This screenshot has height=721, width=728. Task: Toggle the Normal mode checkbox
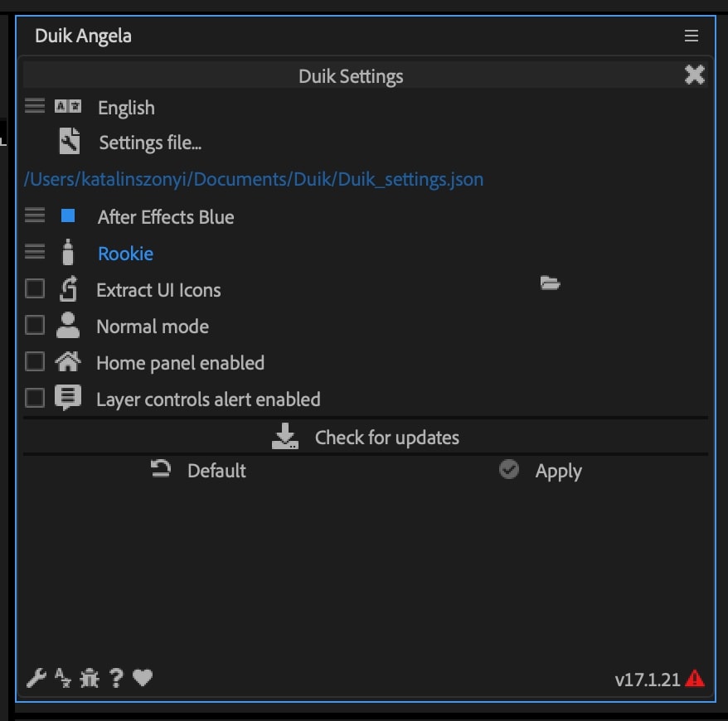point(35,325)
